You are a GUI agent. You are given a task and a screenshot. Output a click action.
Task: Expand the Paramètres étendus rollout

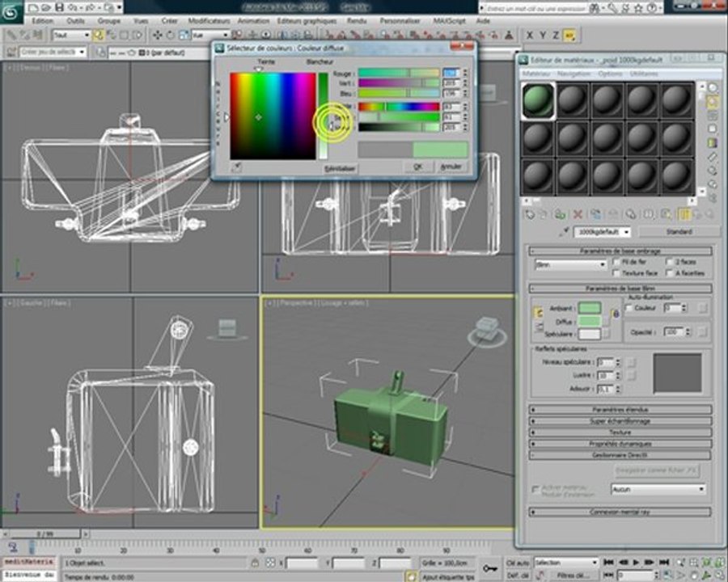tap(620, 410)
